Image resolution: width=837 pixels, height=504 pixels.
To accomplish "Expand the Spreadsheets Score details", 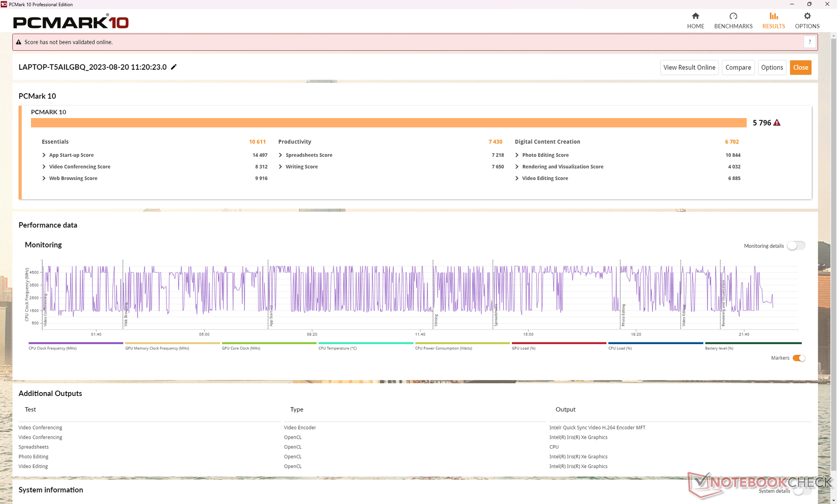I will pyautogui.click(x=280, y=155).
